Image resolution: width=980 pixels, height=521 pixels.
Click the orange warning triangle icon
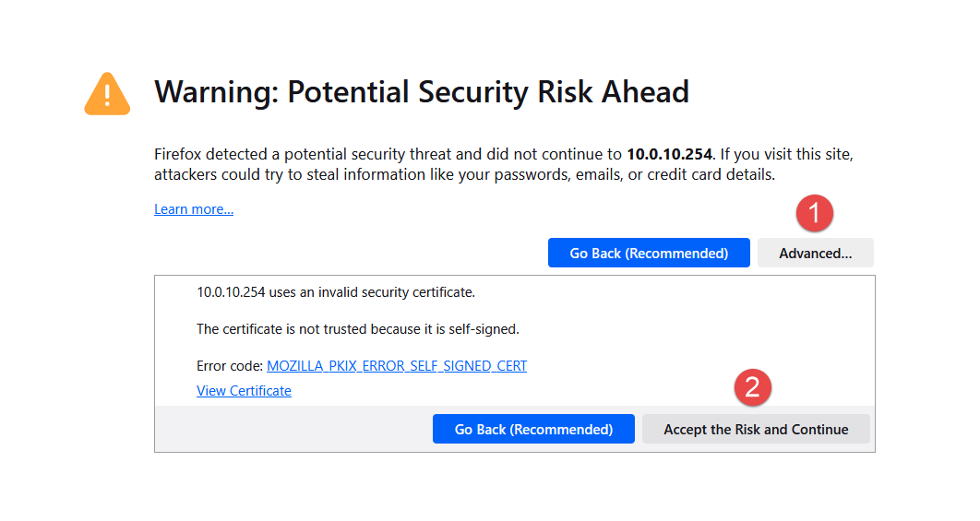point(107,94)
